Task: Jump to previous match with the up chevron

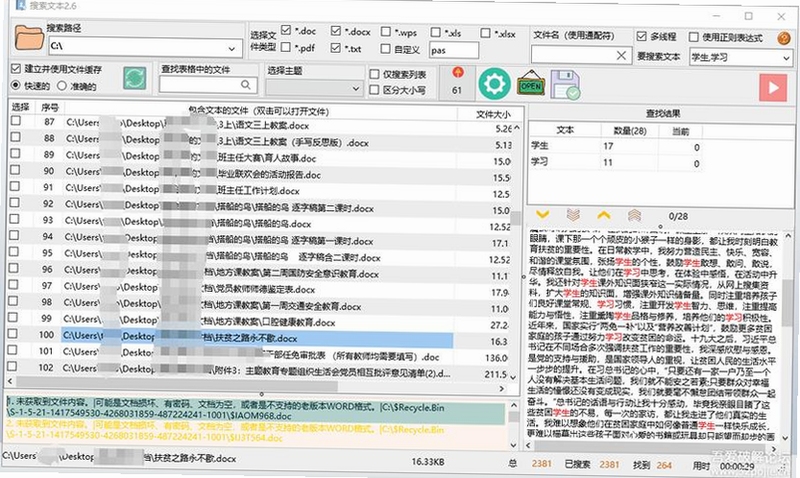Action: pyautogui.click(x=604, y=215)
